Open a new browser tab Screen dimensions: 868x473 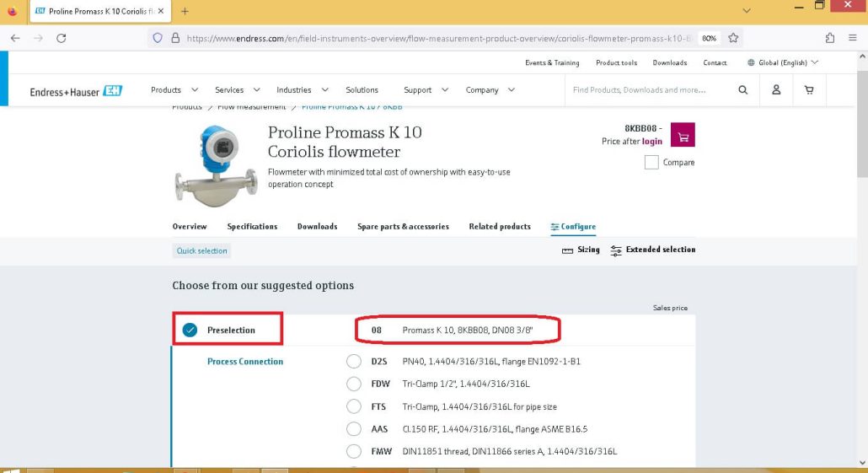coord(185,11)
